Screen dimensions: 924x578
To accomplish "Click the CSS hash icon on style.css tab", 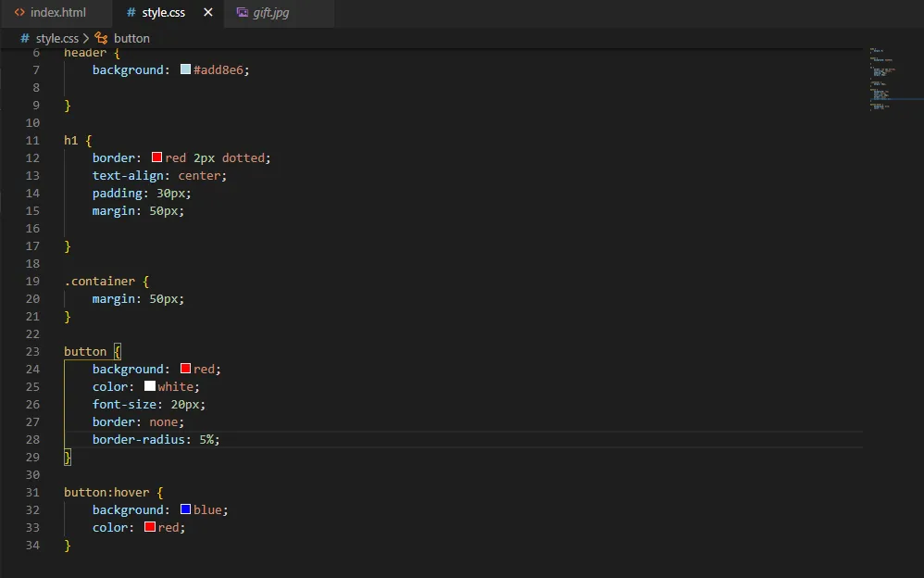I will (x=131, y=12).
